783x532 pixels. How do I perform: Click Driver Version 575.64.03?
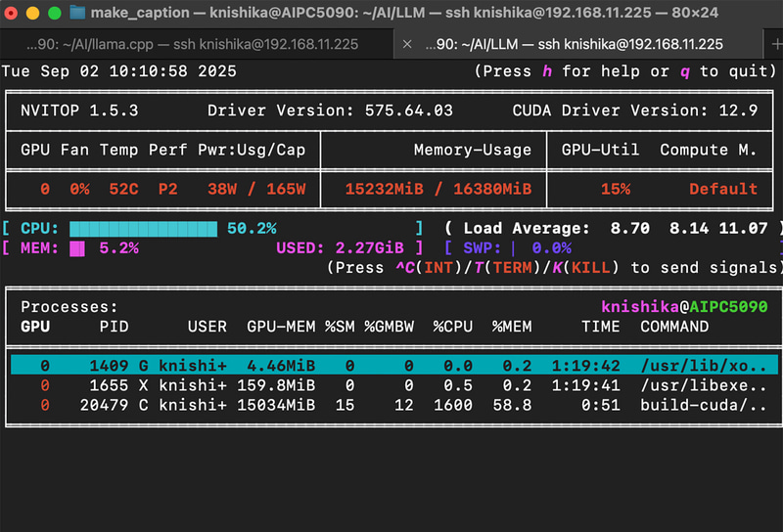point(330,111)
